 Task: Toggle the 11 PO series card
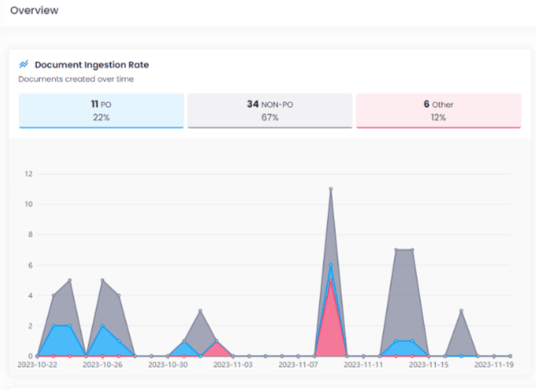101,111
